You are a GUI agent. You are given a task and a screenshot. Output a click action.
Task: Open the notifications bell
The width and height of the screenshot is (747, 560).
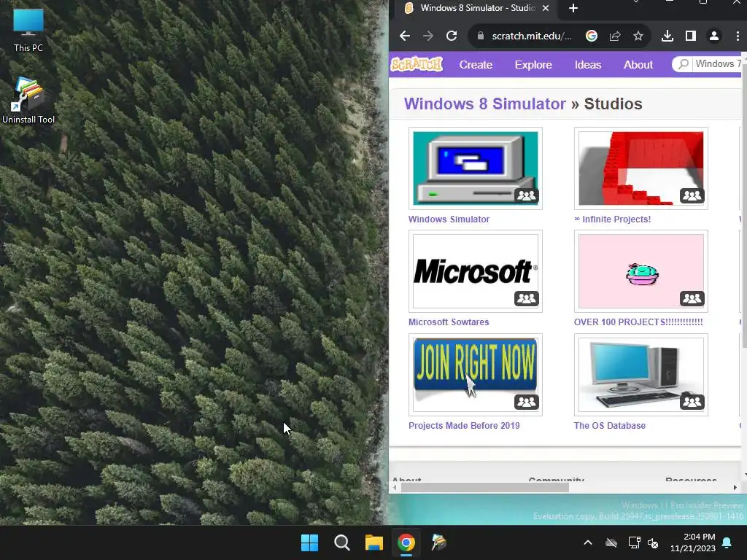coord(727,542)
